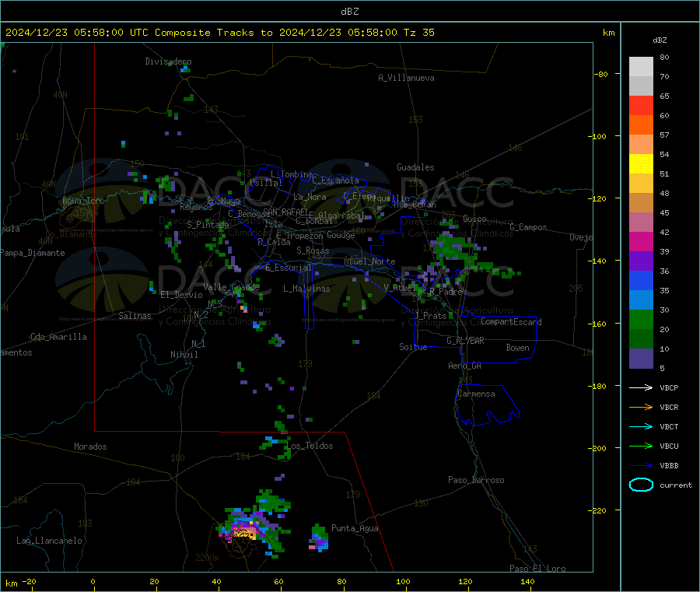Click the '0' tick on the bottom axis
Image resolution: width=700 pixels, height=592 pixels.
tap(93, 581)
